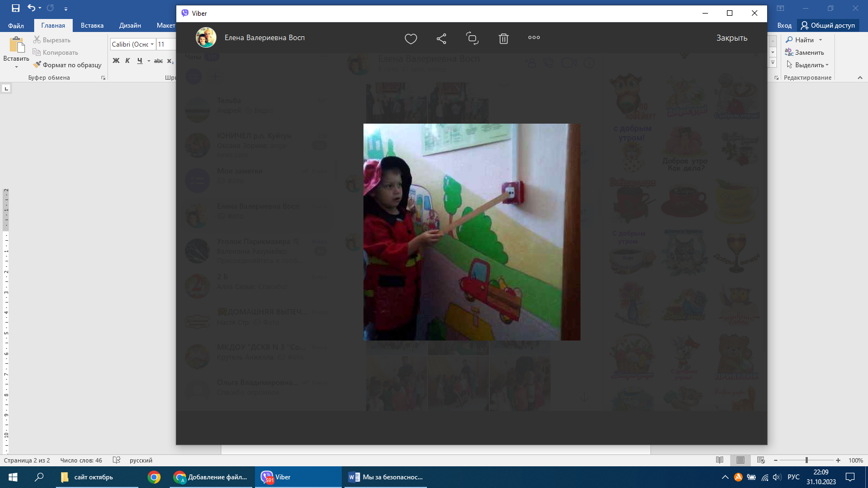868x488 pixels.
Task: Like the photo with the heart icon
Action: [411, 38]
